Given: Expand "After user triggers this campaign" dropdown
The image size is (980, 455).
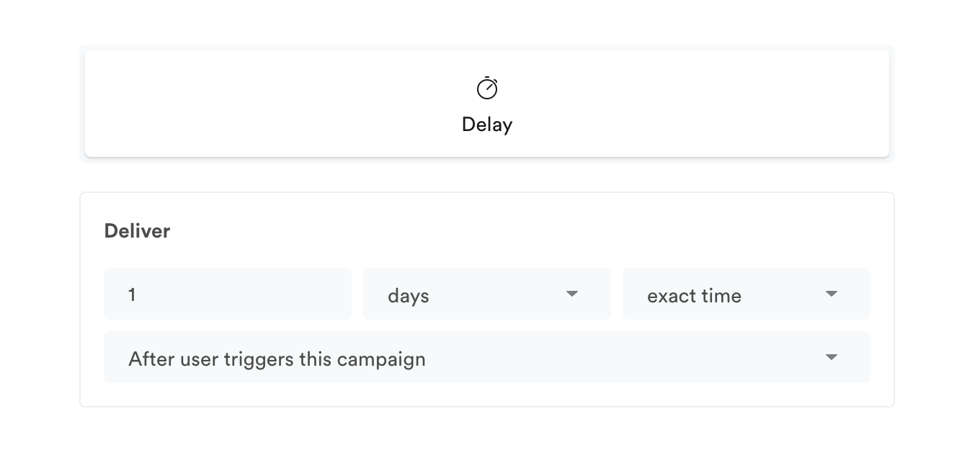Looking at the screenshot, I should [487, 357].
